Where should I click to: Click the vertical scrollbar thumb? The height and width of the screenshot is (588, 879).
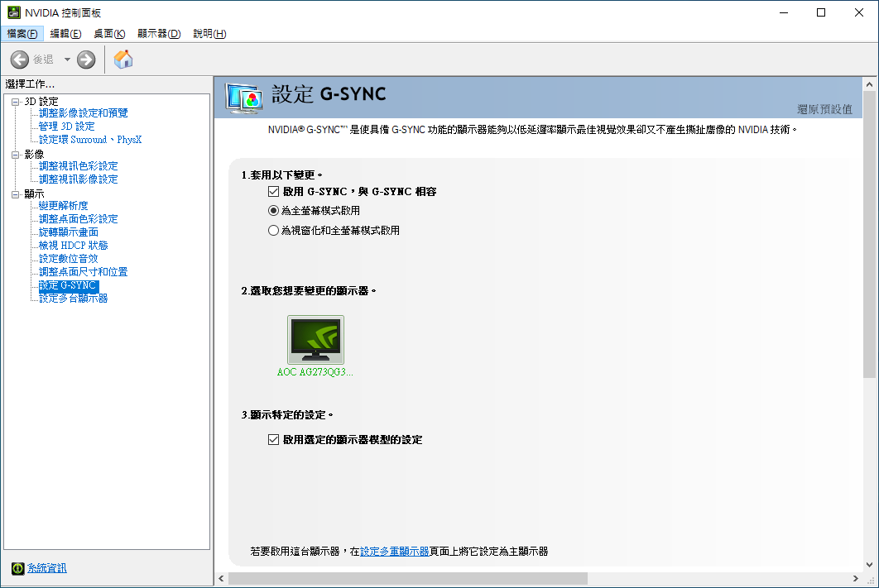coord(869,235)
